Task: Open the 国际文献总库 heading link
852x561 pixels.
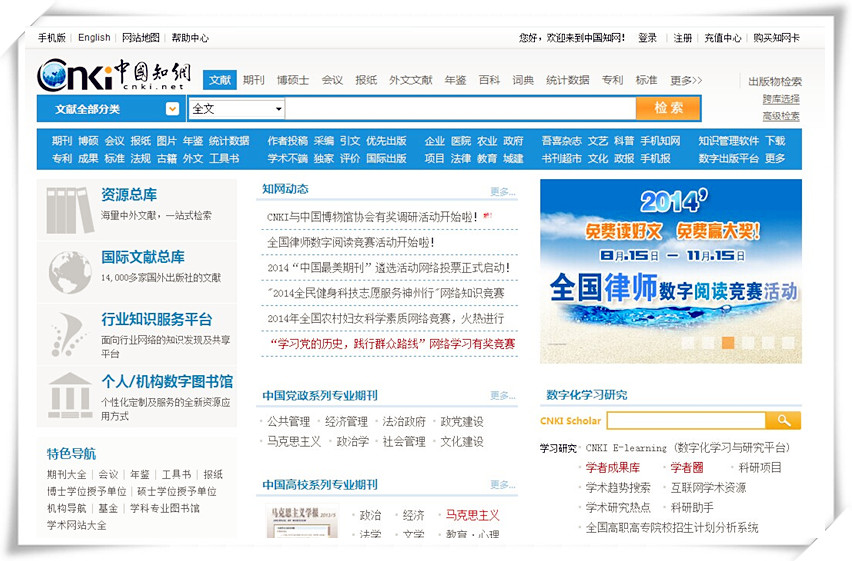Action: [x=143, y=257]
